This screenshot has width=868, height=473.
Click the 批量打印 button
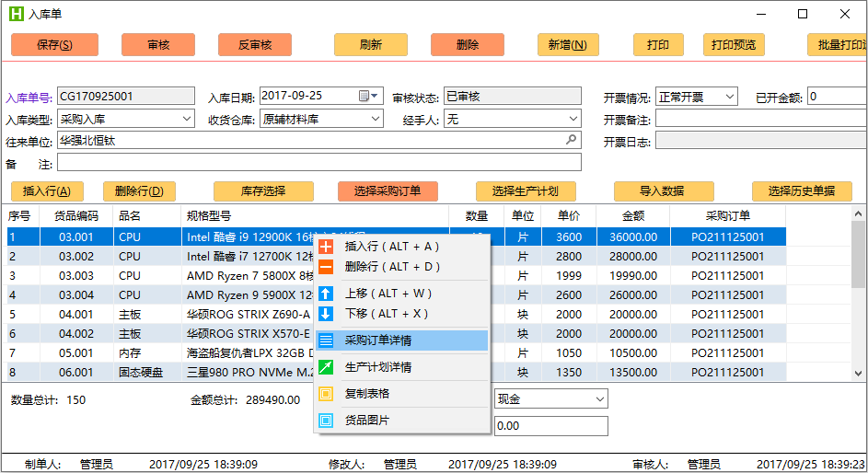838,45
